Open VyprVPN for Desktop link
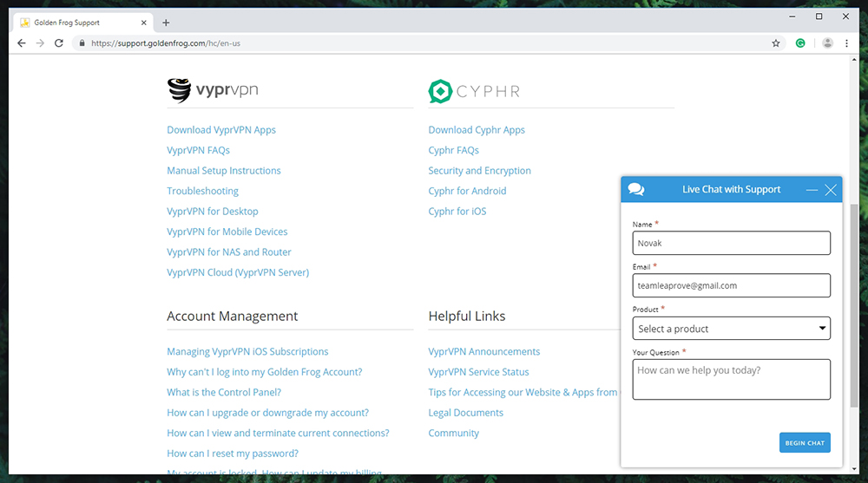The height and width of the screenshot is (483, 868). point(213,212)
